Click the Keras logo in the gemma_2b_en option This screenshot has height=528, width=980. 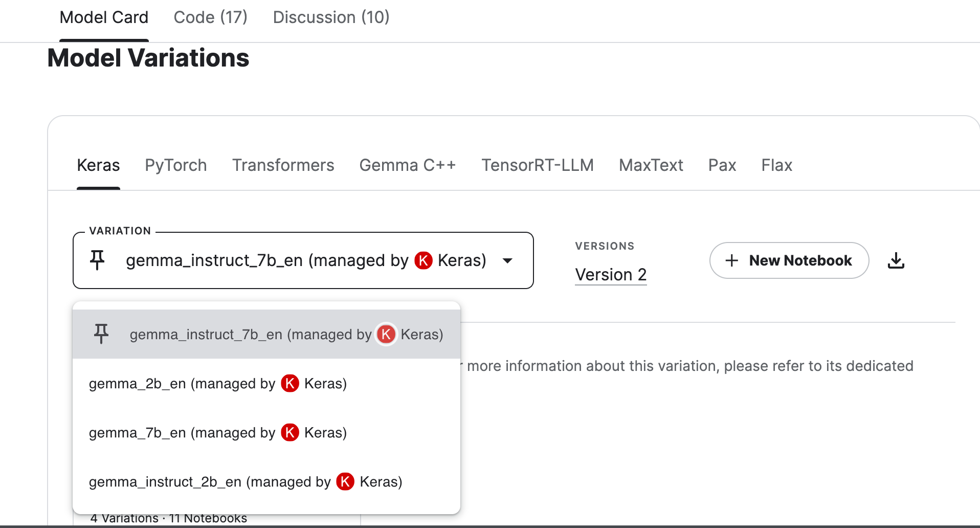click(290, 383)
